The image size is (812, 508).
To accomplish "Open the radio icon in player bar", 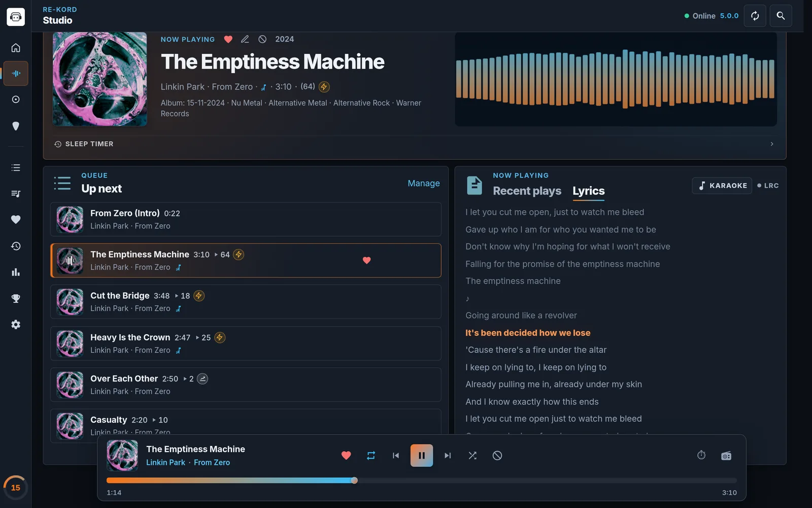I will tap(726, 456).
